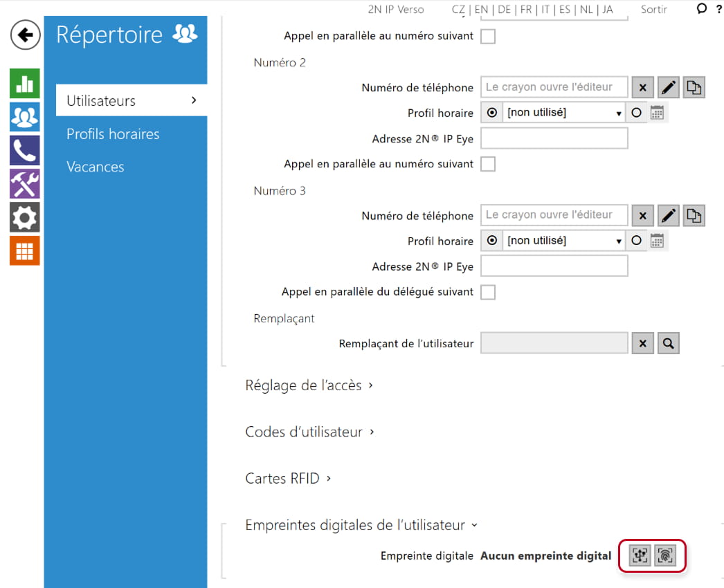Image resolution: width=724 pixels, height=588 pixels.
Task: Copy Numéro 2 phone number
Action: click(x=694, y=87)
